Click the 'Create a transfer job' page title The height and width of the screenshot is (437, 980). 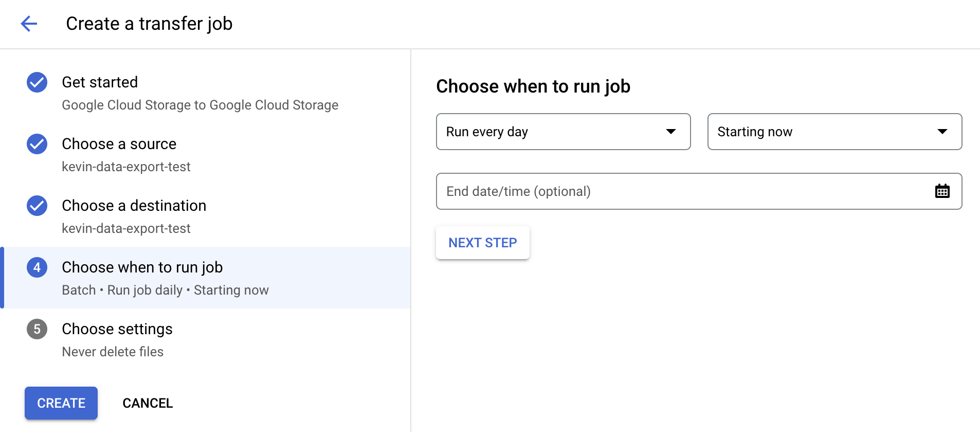click(149, 24)
